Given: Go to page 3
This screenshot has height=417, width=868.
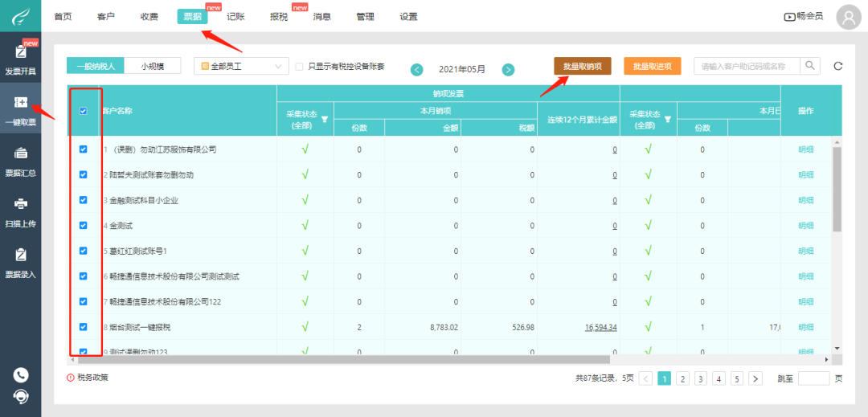Looking at the screenshot, I should (x=701, y=379).
